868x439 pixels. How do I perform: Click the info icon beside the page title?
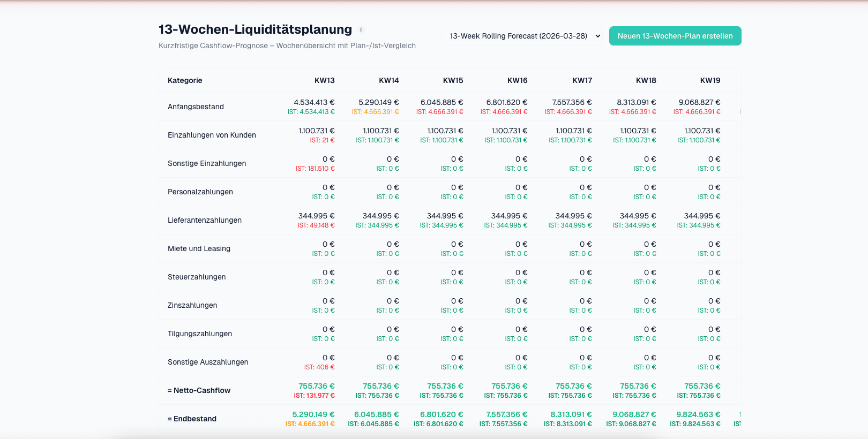[361, 30]
